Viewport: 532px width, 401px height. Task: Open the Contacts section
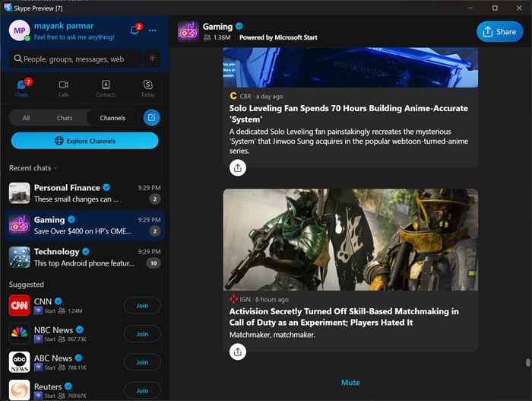(106, 88)
